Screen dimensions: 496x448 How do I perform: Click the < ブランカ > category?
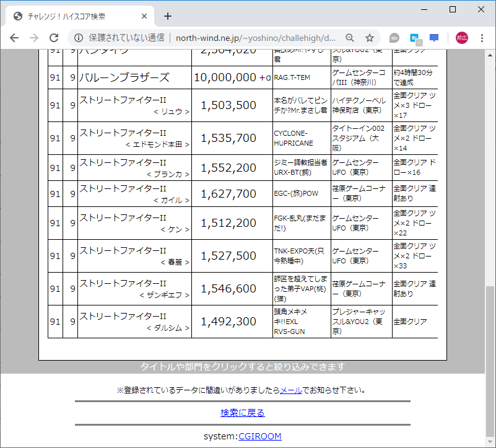pos(168,174)
